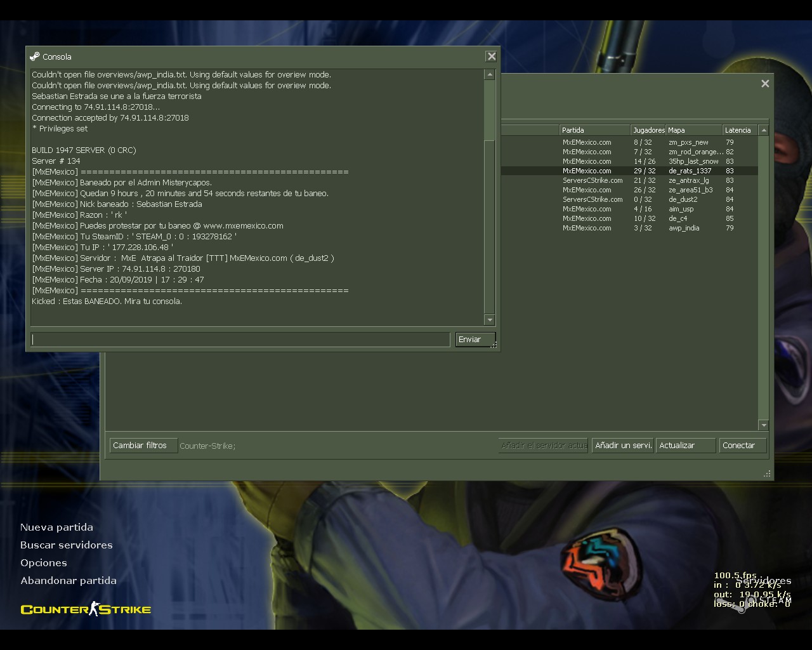Open Buscar servidores from main menu
This screenshot has width=812, height=650.
(x=67, y=545)
